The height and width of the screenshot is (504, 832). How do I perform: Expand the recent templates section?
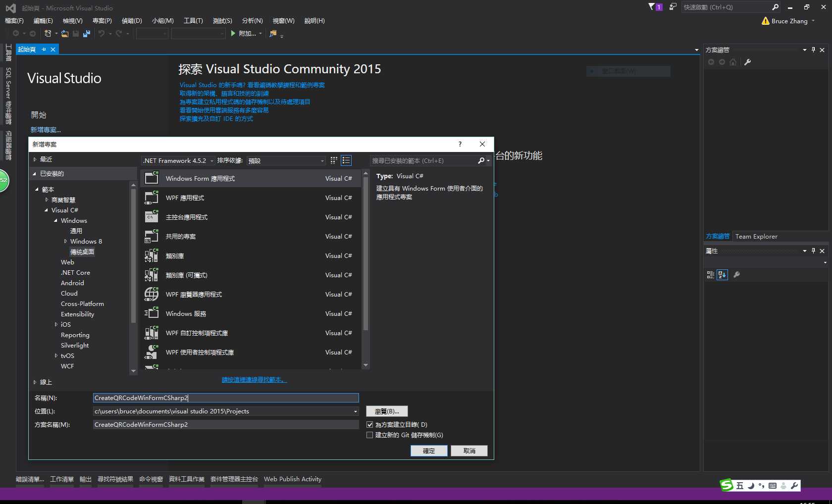[35, 159]
